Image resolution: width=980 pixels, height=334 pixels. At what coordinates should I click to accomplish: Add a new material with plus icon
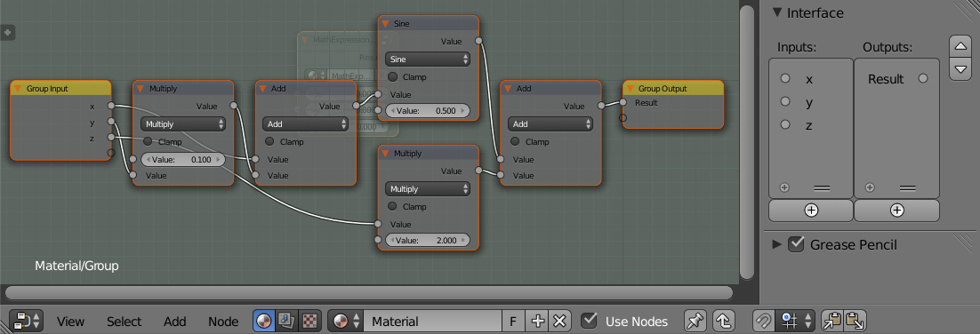(537, 322)
